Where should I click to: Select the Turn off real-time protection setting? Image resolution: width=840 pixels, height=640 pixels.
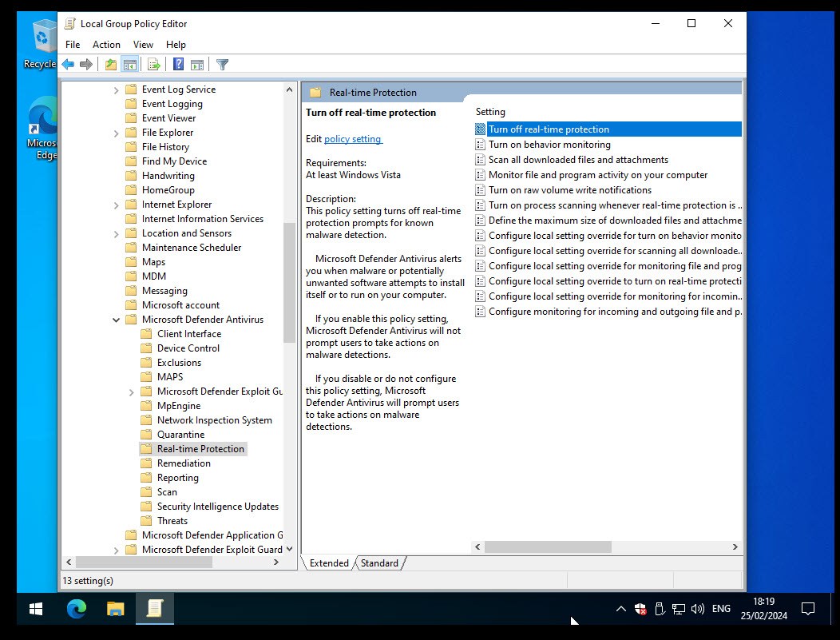[549, 129]
